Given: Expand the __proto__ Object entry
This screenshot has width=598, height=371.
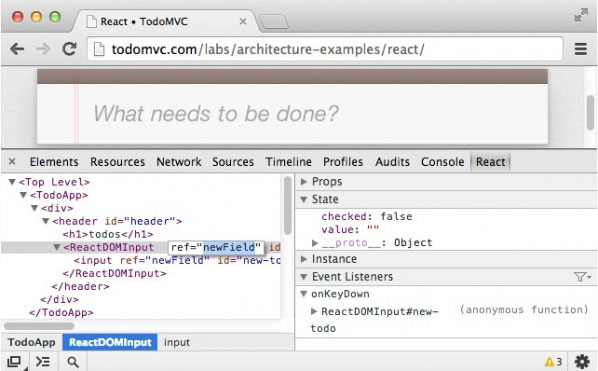Looking at the screenshot, I should point(315,243).
